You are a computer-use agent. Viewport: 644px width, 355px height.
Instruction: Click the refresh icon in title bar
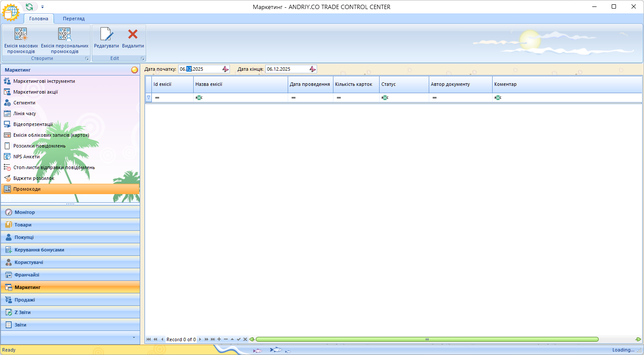point(29,7)
